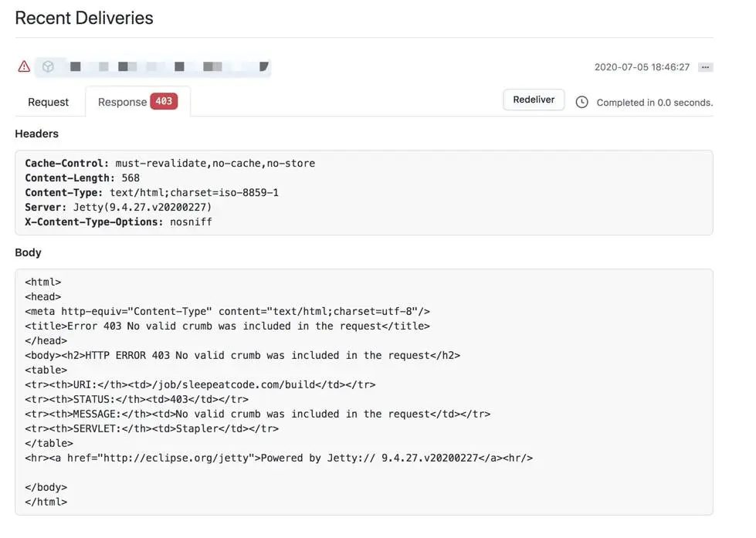Click the Content-Length 568 header line
Screen dimensions: 756x538
tap(82, 178)
